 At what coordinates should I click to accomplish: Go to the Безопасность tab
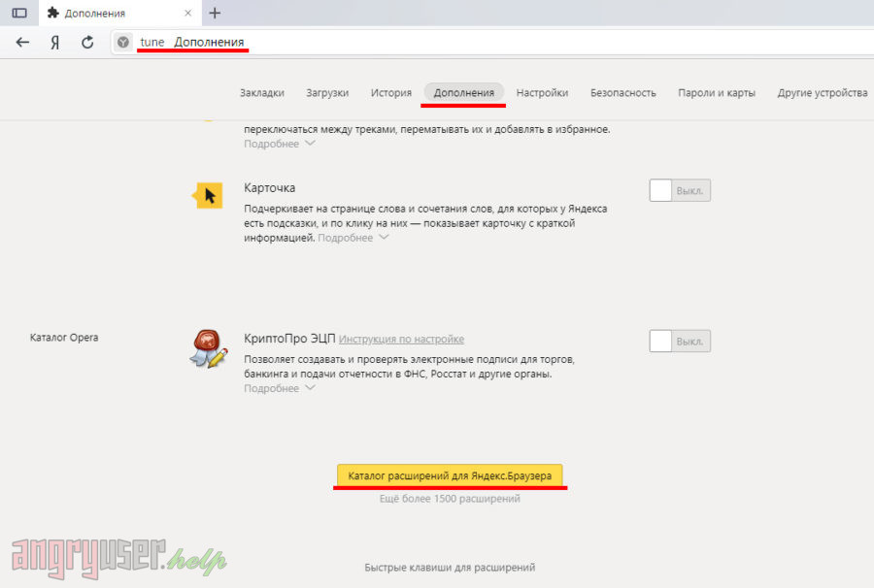[622, 93]
